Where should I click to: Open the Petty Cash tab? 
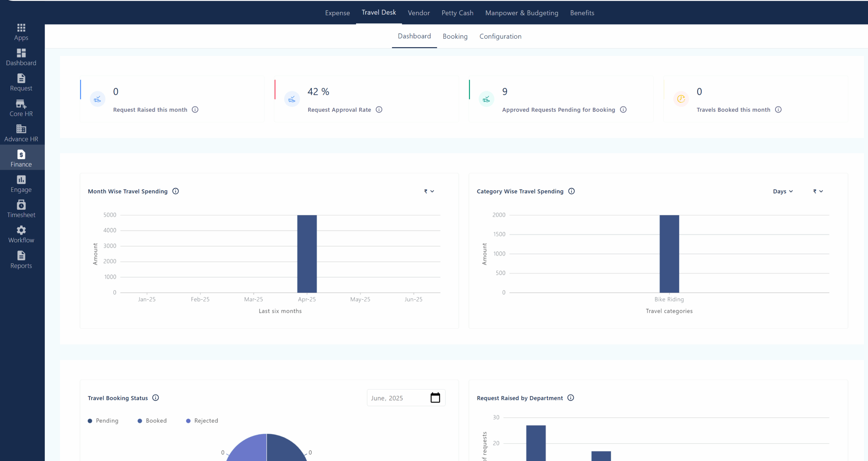coord(457,13)
